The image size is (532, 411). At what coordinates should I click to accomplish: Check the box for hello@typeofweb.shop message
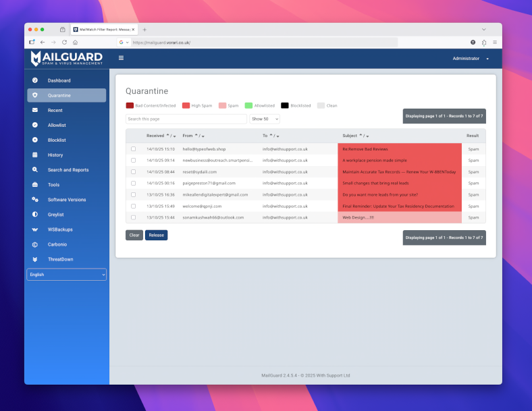click(x=133, y=149)
